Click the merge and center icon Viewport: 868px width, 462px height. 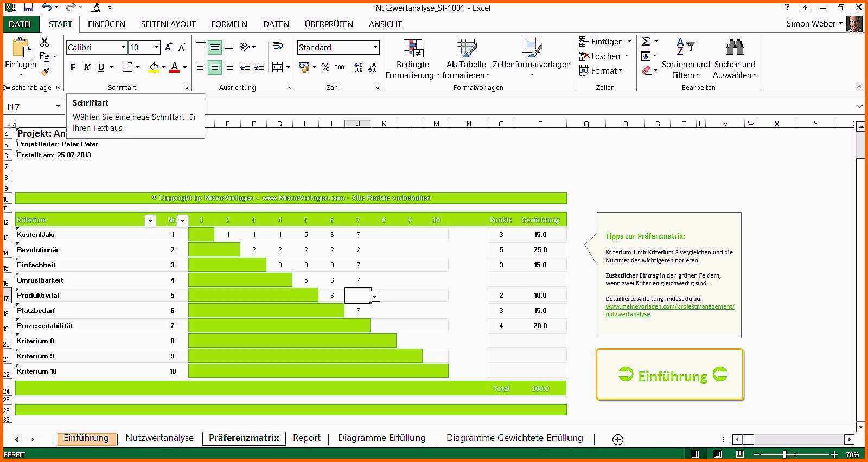pyautogui.click(x=278, y=67)
